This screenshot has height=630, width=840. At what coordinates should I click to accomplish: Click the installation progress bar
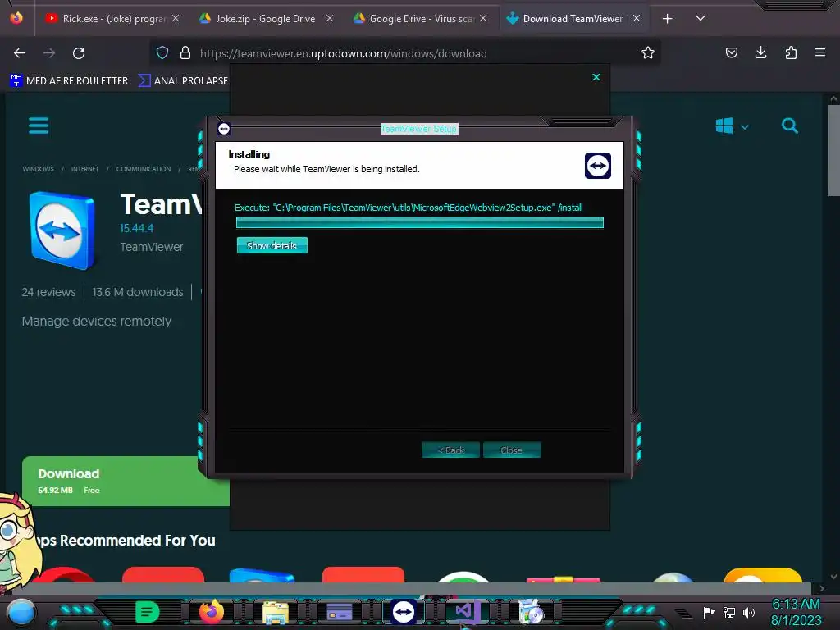(420, 222)
